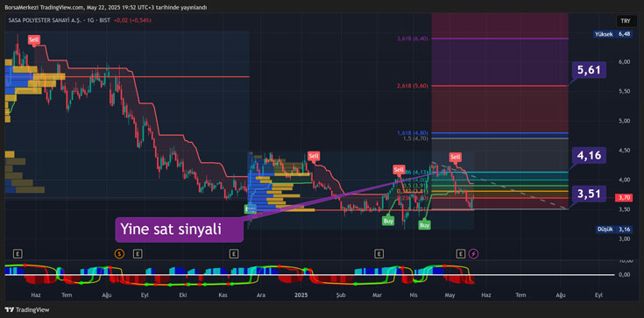Select the purple 3,618 Fibonacci line
This screenshot has height=318, width=644.
point(499,39)
